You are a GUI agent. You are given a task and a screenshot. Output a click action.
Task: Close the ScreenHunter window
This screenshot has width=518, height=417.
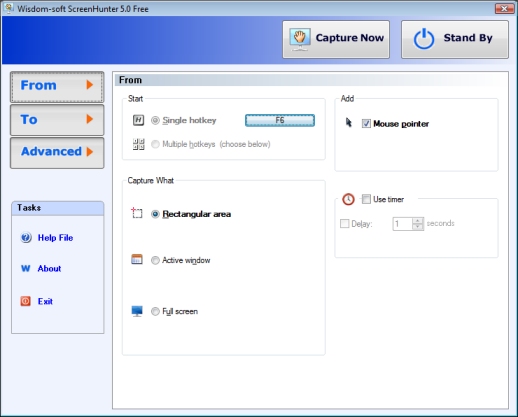(504, 8)
